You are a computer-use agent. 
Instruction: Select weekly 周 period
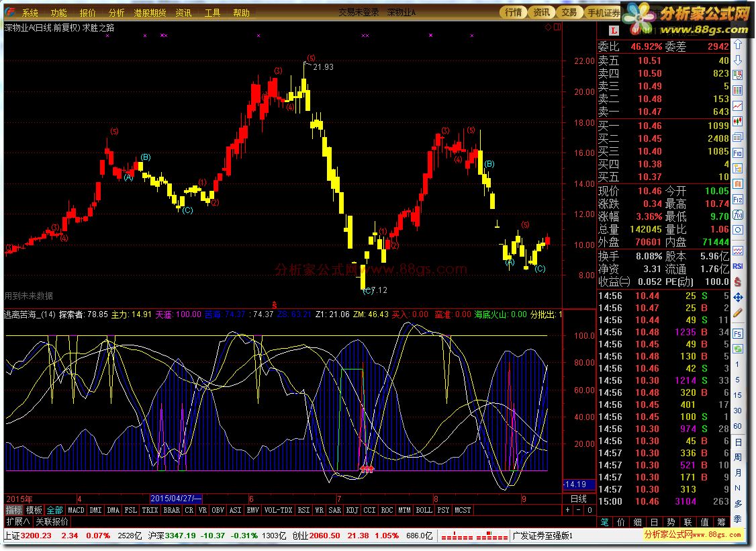(738, 458)
